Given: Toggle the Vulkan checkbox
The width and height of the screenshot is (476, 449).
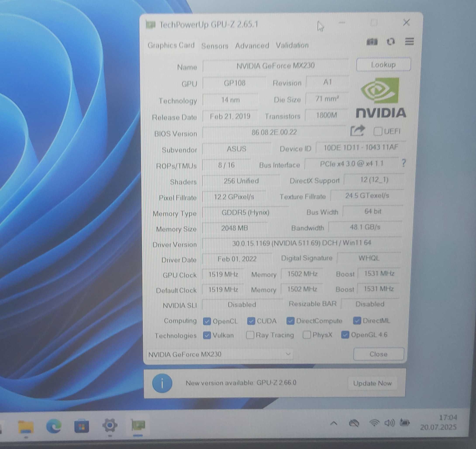Looking at the screenshot, I should click(207, 335).
